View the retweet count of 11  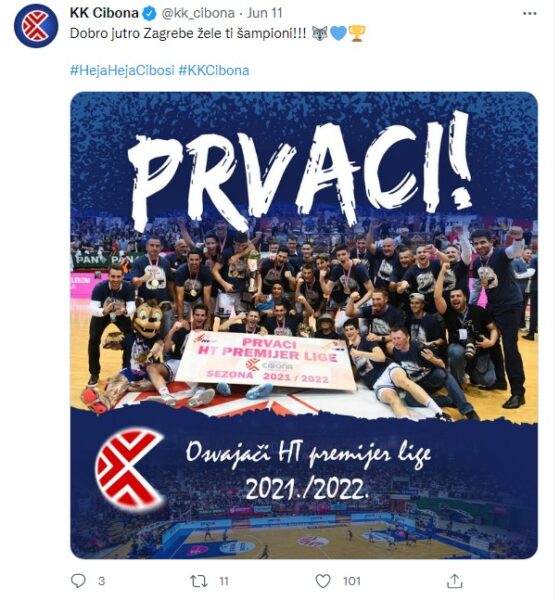[224, 581]
